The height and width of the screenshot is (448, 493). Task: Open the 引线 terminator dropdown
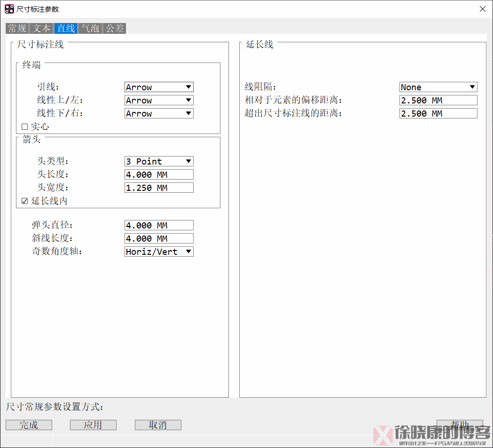[x=159, y=87]
